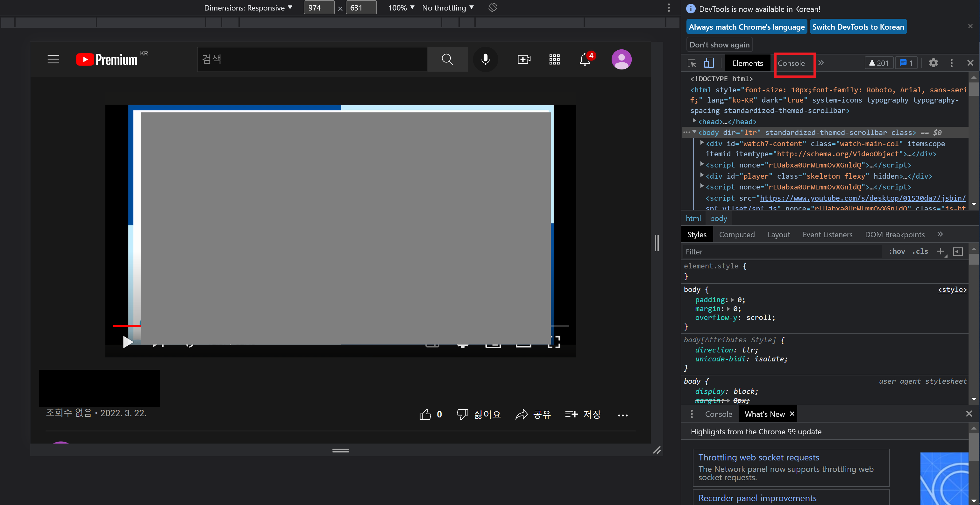980x505 pixels.
Task: Close the What's New drawer tab
Action: click(x=792, y=414)
